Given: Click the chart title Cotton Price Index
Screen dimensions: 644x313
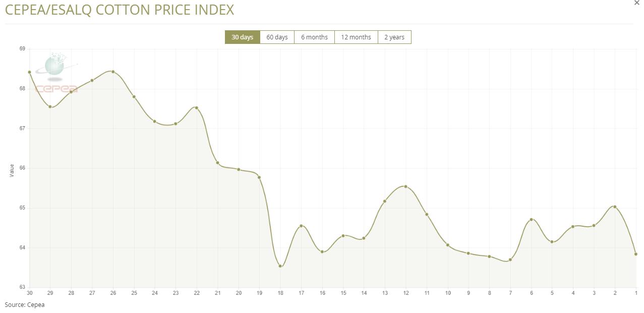Looking at the screenshot, I should coord(120,10).
